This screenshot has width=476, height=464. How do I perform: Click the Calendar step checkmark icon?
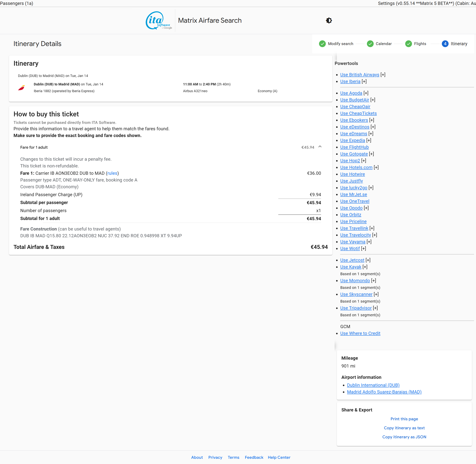370,44
